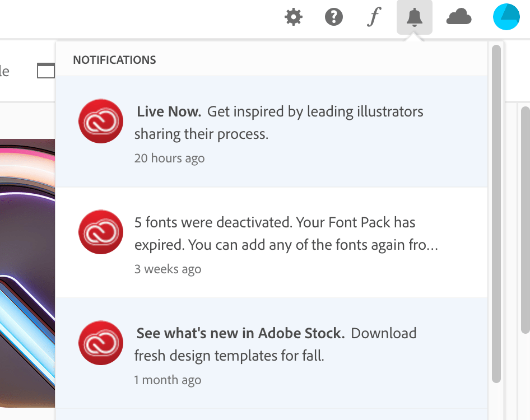Select the window icon left of the panel
This screenshot has width=530, height=420.
pos(46,71)
